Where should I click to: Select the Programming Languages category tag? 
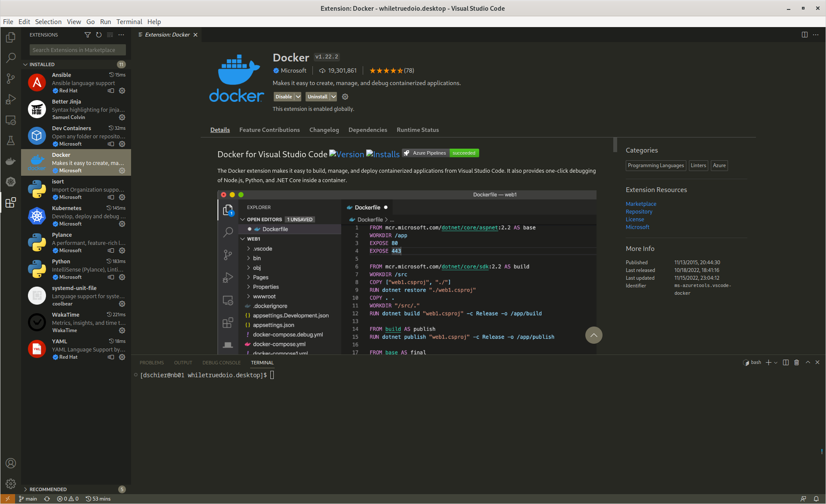click(x=656, y=165)
